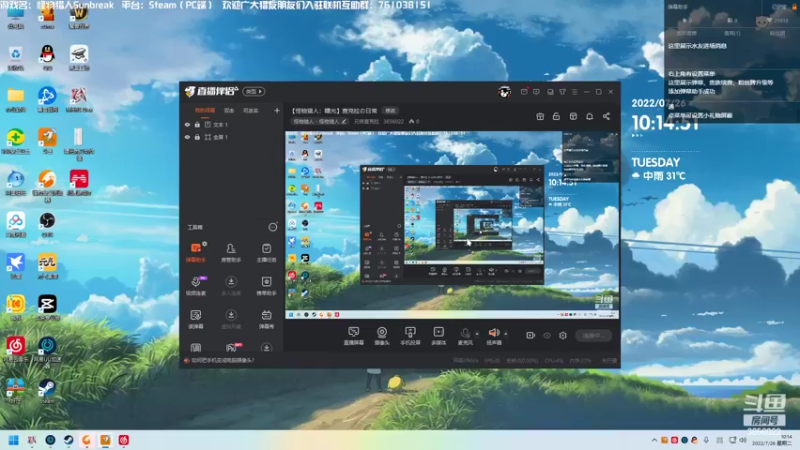Expand the microphone volume arrow
The height and width of the screenshot is (450, 800).
point(477,334)
